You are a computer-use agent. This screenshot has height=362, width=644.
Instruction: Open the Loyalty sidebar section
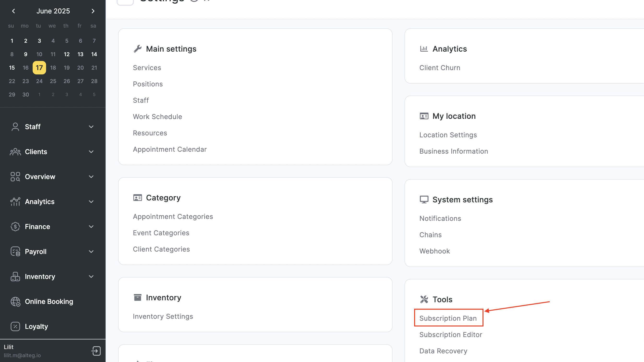point(36,326)
